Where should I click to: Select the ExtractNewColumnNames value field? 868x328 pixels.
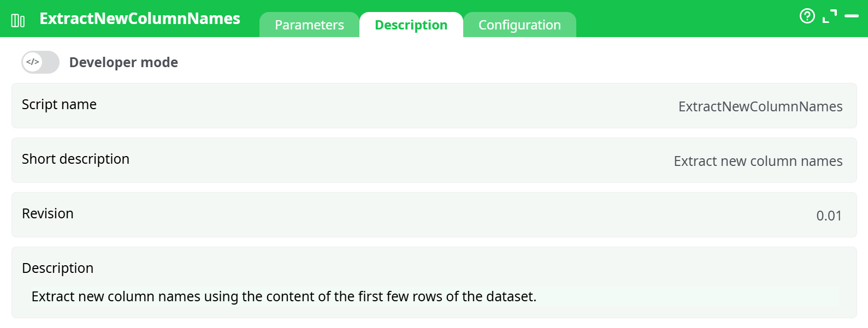(x=760, y=106)
